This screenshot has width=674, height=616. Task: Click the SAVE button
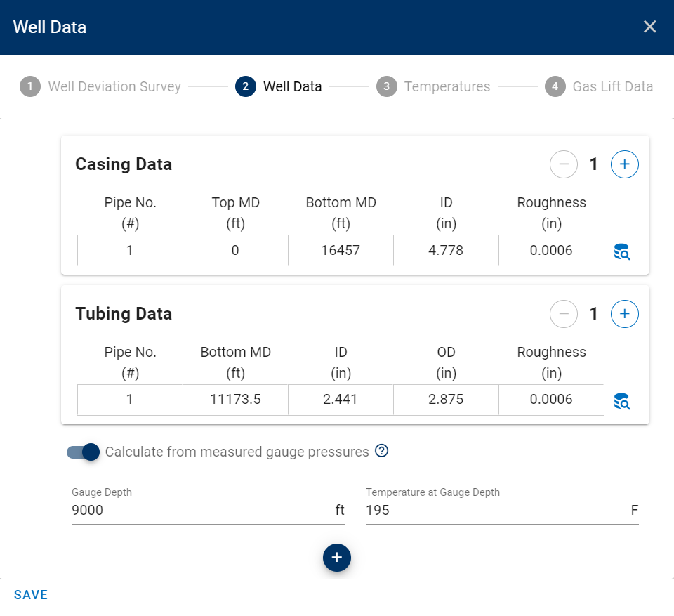31,595
